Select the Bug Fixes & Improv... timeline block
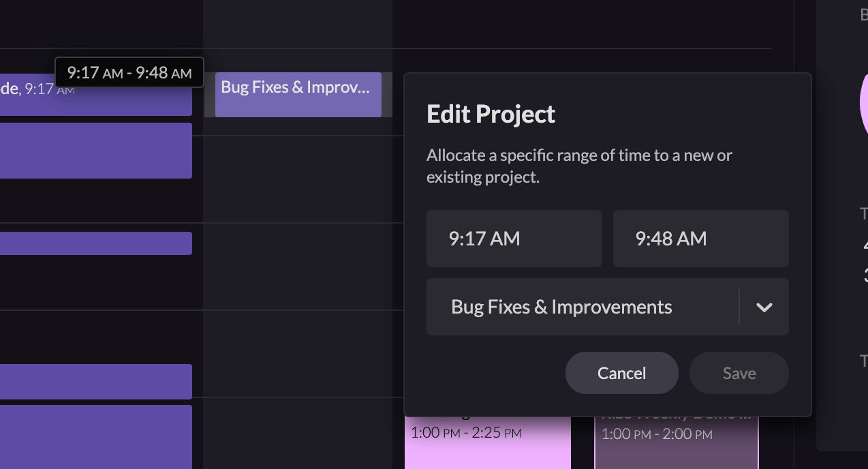 coord(298,95)
